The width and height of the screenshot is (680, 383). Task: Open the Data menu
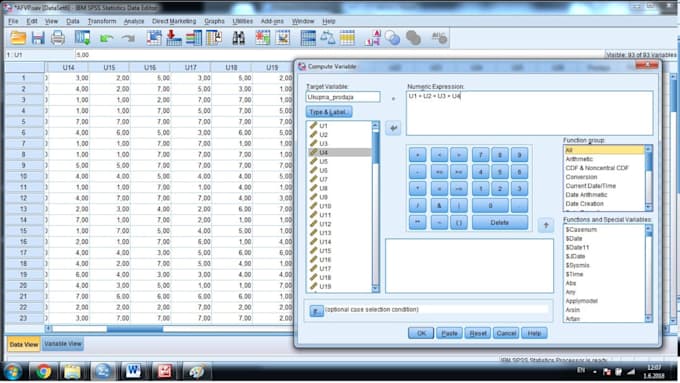pyautogui.click(x=72, y=21)
